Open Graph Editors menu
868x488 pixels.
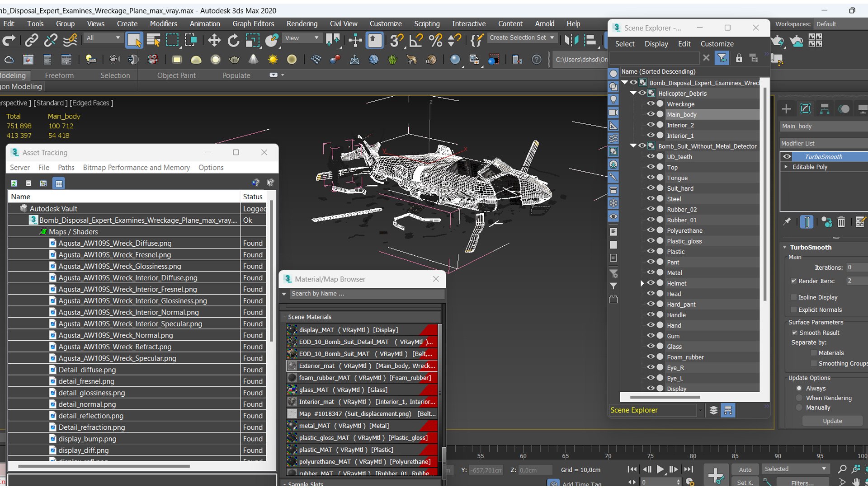coord(253,23)
